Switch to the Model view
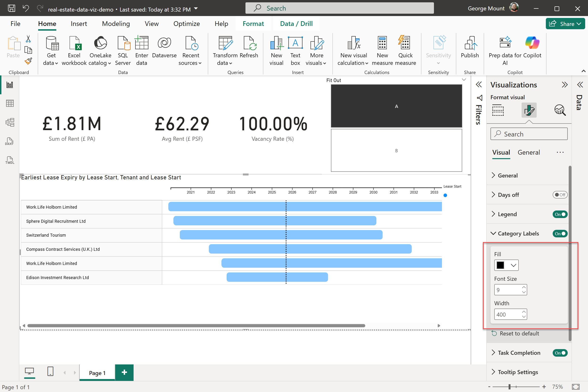This screenshot has height=392, width=588. pyautogui.click(x=9, y=122)
